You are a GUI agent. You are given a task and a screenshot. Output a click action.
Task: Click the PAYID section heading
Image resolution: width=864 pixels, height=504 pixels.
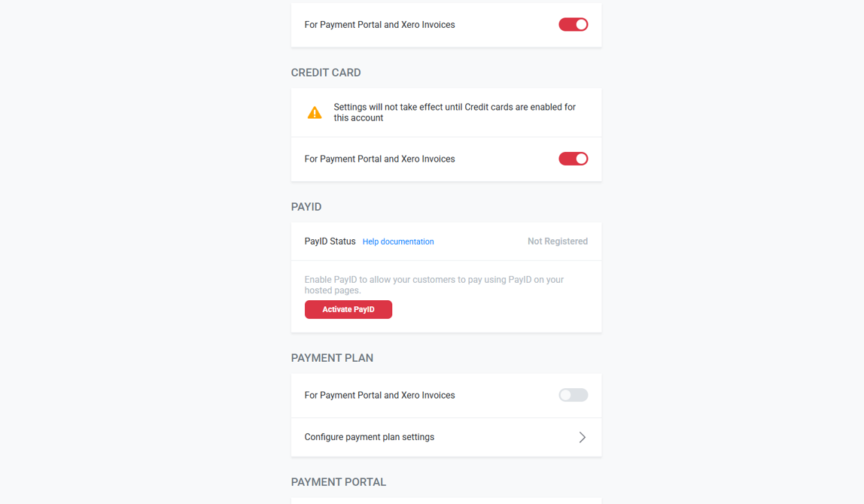click(x=306, y=207)
